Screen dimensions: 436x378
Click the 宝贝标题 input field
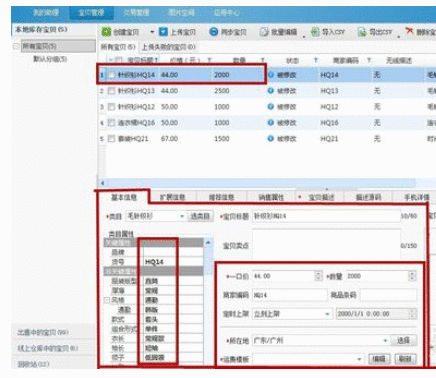[x=326, y=216]
